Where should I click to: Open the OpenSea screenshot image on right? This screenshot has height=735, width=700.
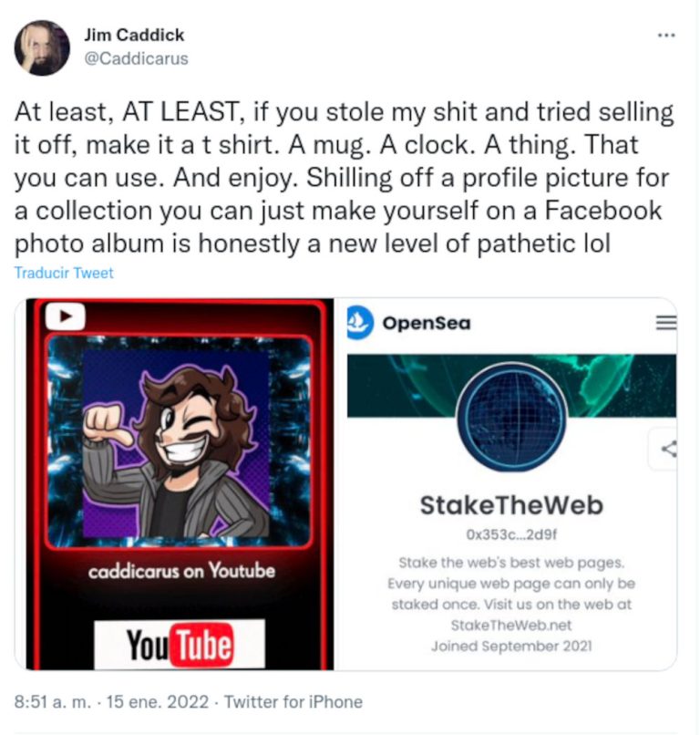(506, 483)
